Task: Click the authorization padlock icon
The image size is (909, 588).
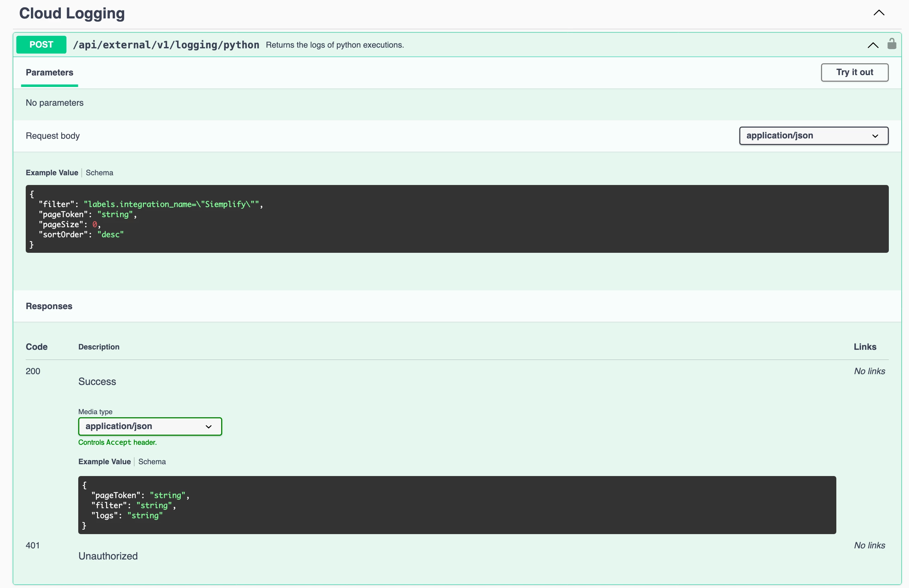Action: click(891, 44)
